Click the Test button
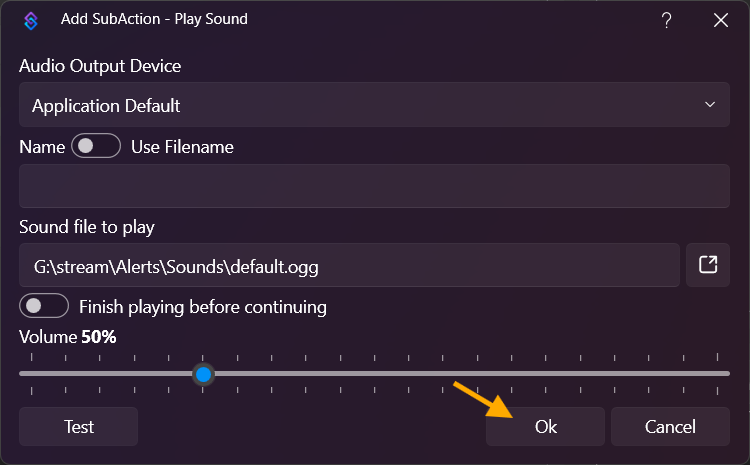 click(x=79, y=426)
